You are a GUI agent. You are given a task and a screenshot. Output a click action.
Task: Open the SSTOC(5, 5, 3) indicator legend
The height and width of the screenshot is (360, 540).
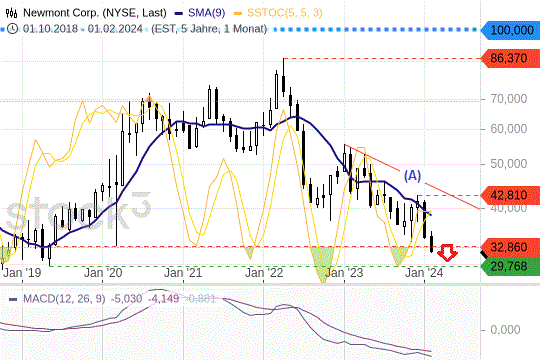tap(285, 13)
